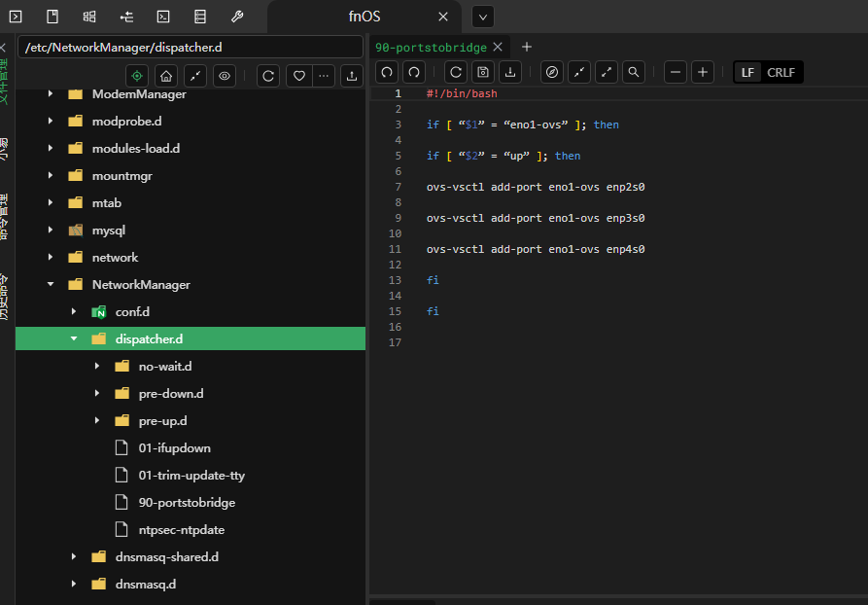868x605 pixels.
Task: Open the three-dots more menu in file panel
Action: click(x=324, y=76)
